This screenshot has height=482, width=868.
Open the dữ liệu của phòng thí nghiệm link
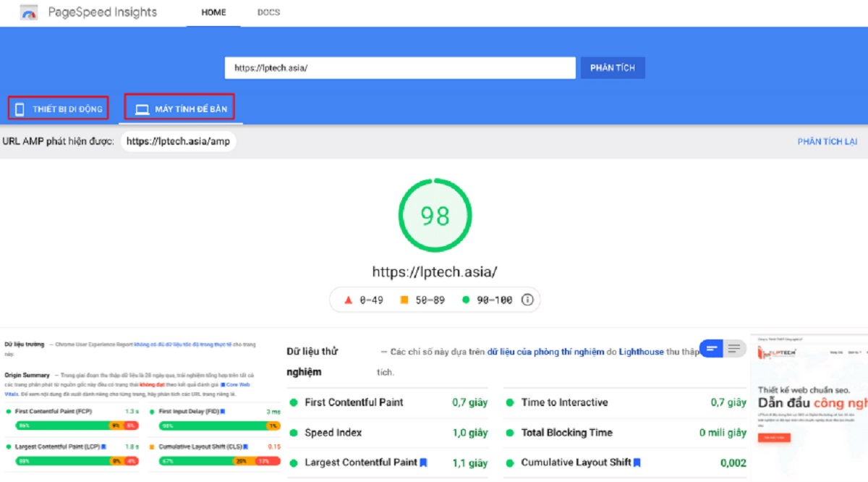545,352
